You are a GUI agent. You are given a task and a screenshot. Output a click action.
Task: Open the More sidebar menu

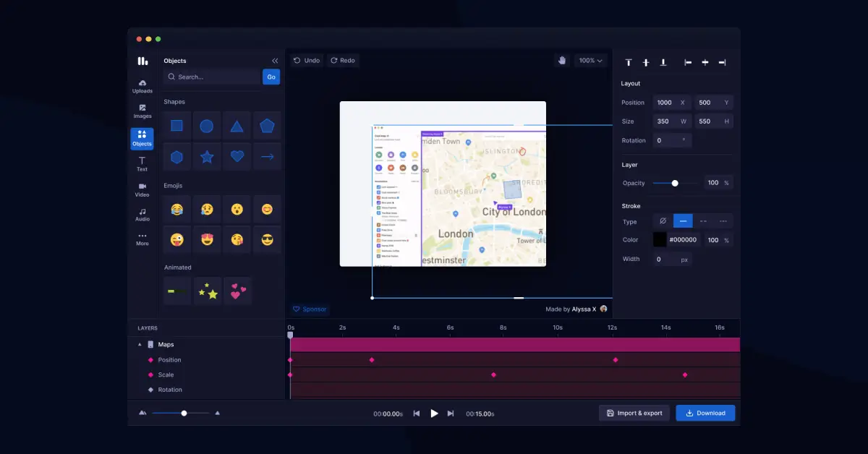(x=142, y=239)
